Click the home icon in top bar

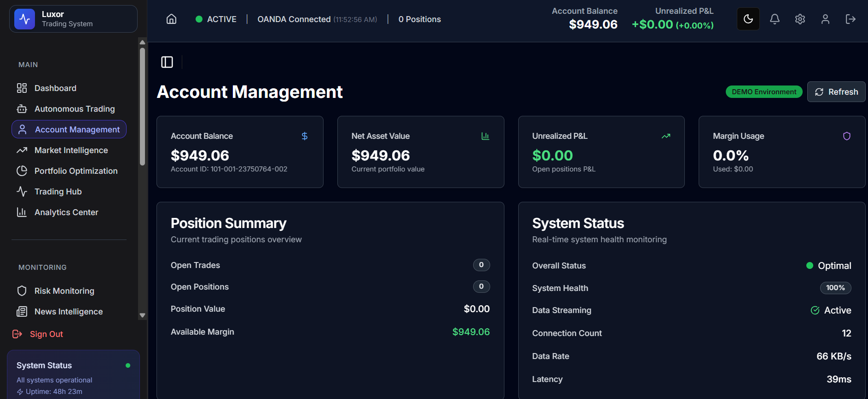pos(171,19)
